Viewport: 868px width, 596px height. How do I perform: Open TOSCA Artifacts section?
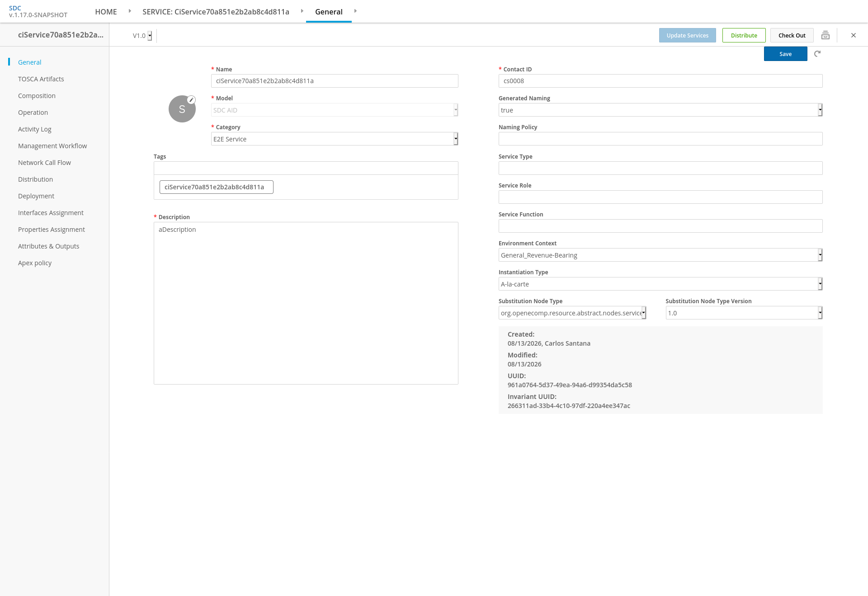coord(41,79)
